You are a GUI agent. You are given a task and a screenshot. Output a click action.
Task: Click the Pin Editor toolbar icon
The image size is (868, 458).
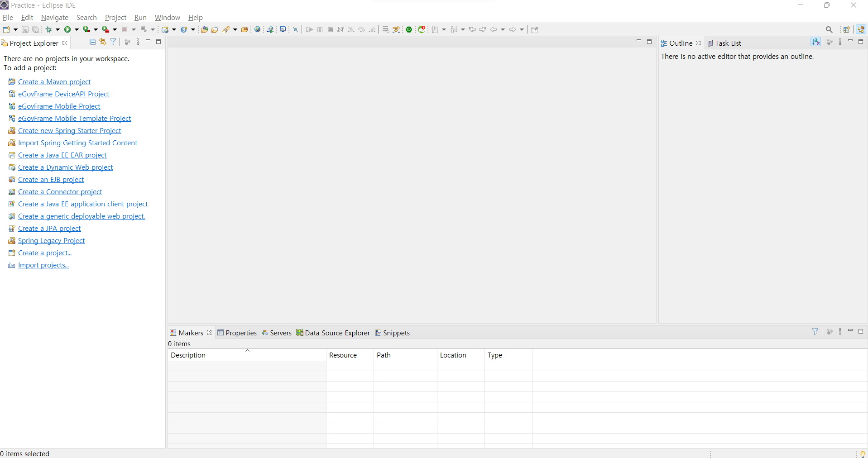(x=534, y=29)
